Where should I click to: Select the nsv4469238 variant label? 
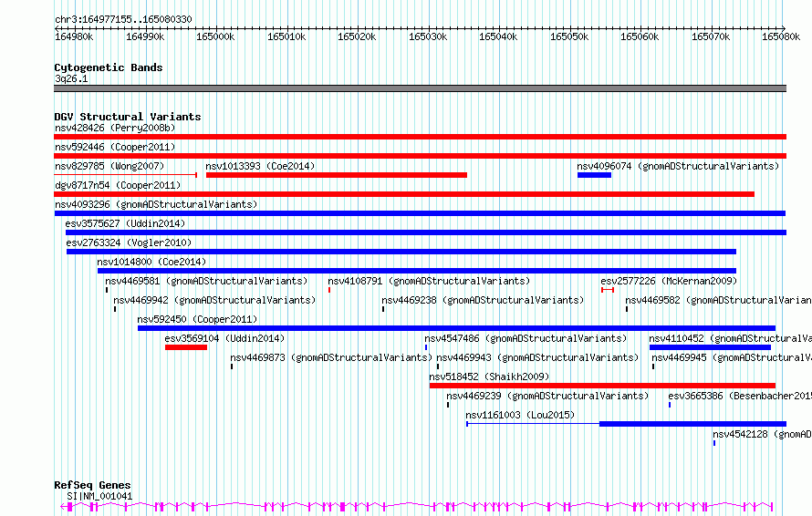(x=483, y=300)
